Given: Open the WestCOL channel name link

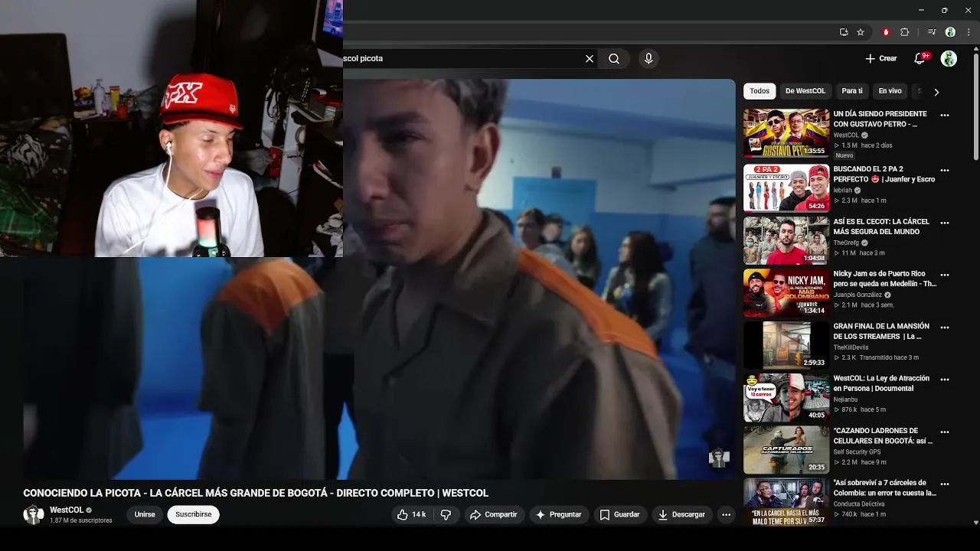Looking at the screenshot, I should click(67, 510).
